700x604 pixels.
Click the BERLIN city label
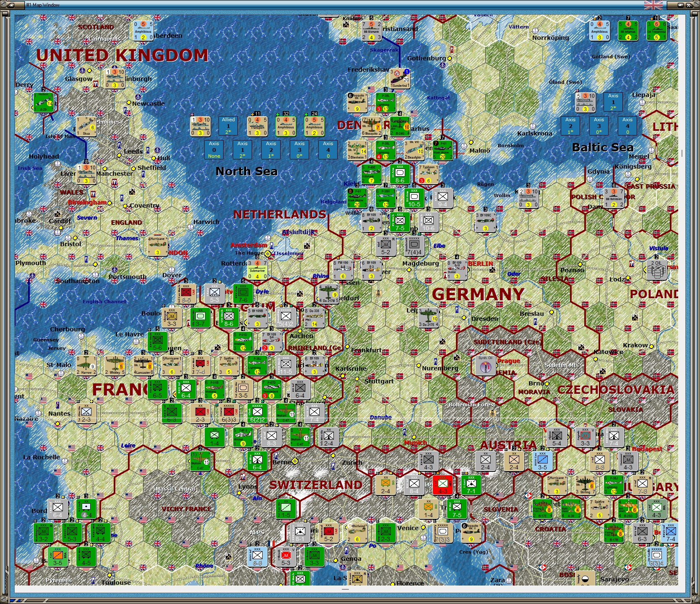pos(480,263)
